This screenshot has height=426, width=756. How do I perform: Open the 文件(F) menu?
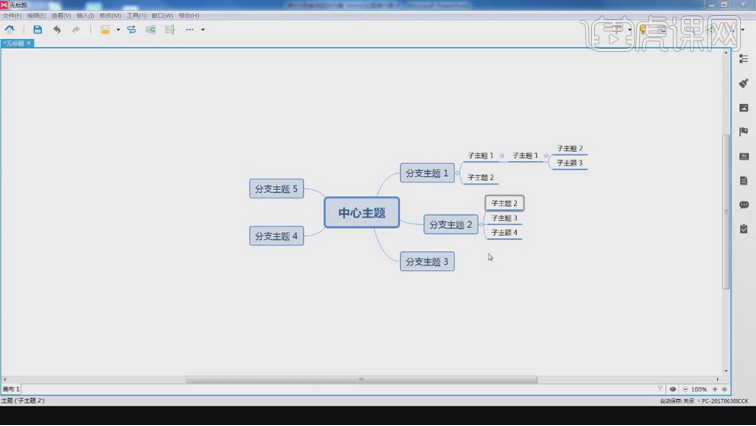point(12,16)
